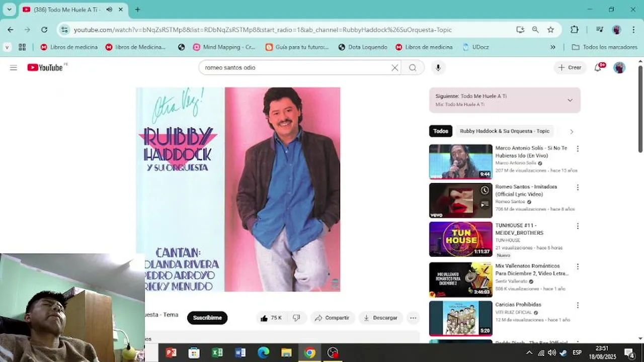The width and height of the screenshot is (644, 362).
Task: Open options for Caricias Prohibidas video
Action: (x=578, y=305)
